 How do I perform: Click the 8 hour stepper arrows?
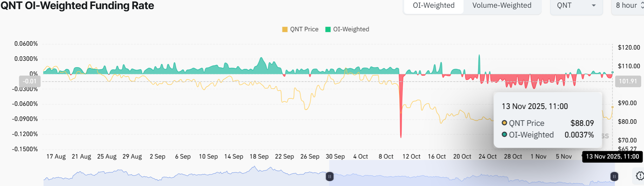click(x=642, y=6)
